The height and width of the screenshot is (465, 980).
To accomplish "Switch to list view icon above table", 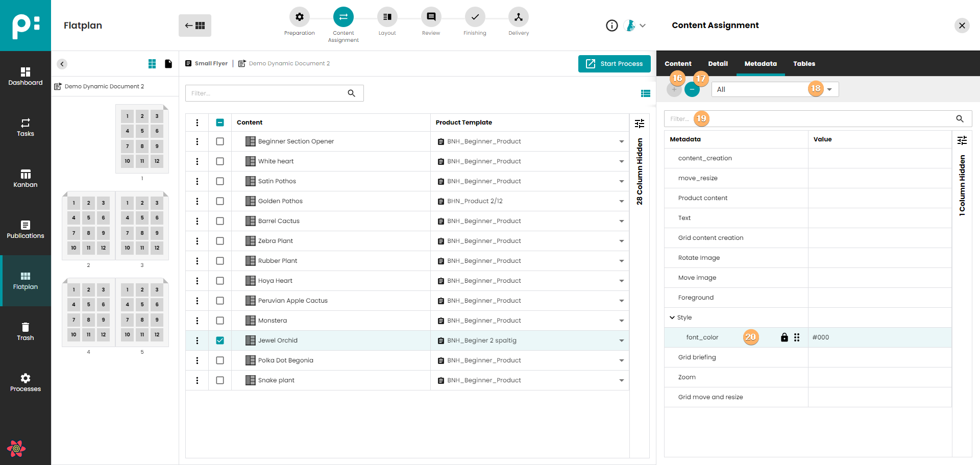I will (x=645, y=93).
